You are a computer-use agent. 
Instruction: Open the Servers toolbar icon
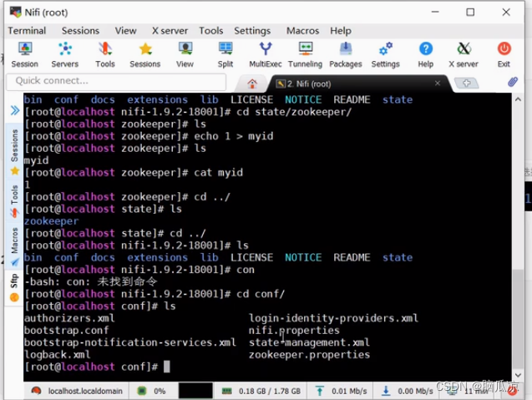65,54
